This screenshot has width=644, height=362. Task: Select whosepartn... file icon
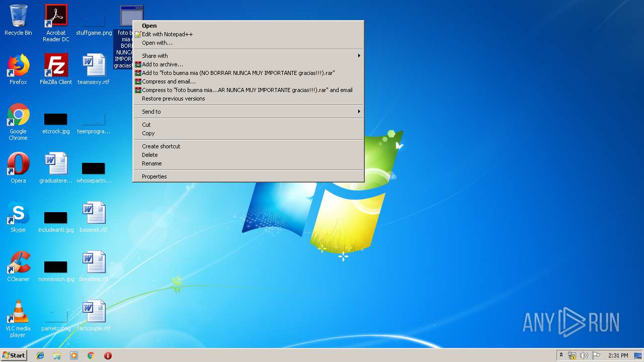(x=94, y=172)
